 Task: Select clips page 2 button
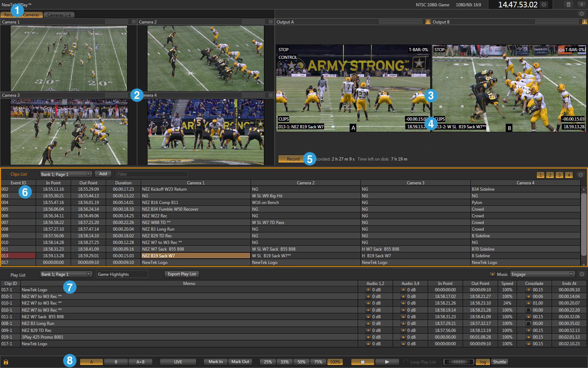pyautogui.click(x=550, y=175)
